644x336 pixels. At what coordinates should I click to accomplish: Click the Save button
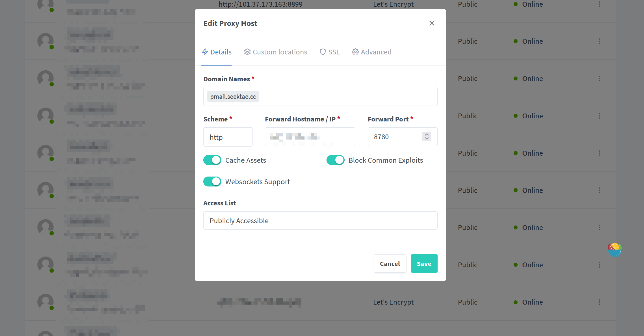point(424,263)
